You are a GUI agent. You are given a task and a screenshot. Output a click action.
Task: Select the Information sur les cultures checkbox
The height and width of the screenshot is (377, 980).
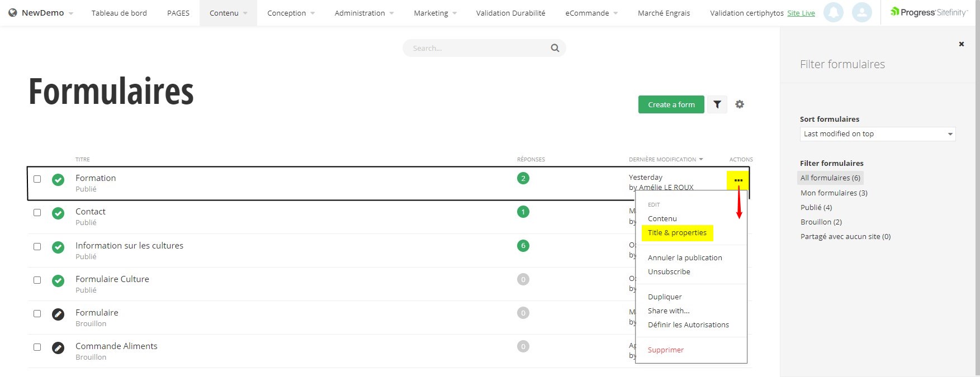pos(37,246)
